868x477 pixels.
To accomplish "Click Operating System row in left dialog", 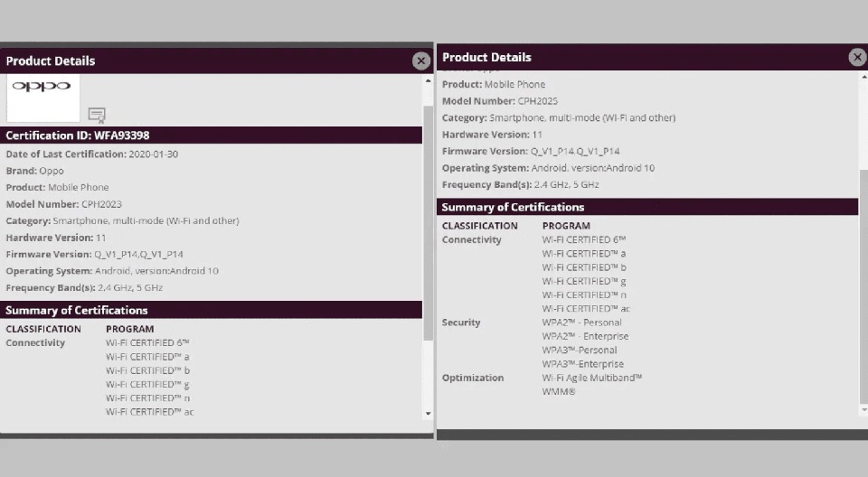I will 112,271.
